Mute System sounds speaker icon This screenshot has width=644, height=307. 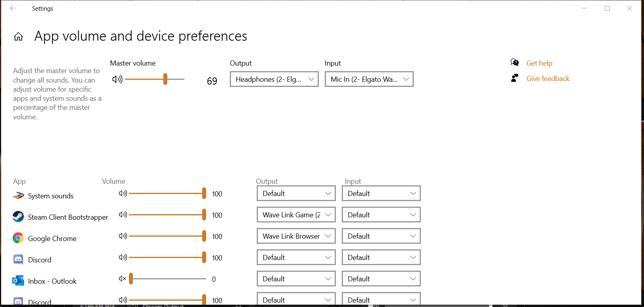(x=123, y=193)
